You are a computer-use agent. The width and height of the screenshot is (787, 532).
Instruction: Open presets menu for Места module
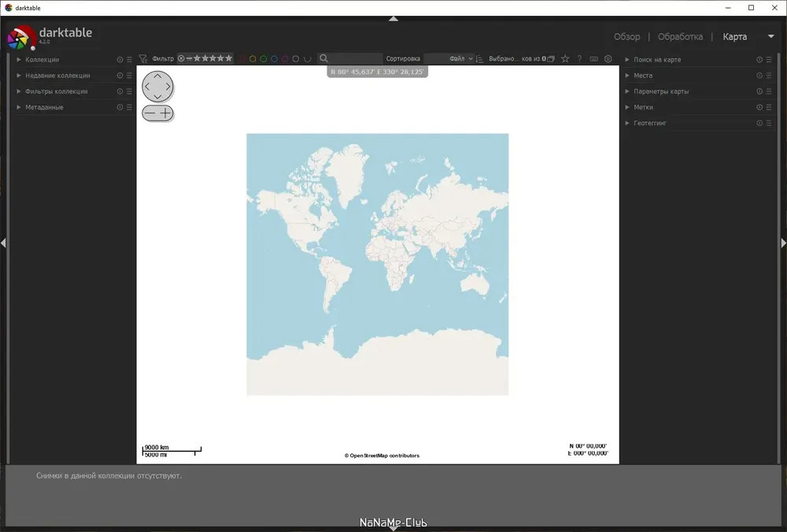coord(769,76)
